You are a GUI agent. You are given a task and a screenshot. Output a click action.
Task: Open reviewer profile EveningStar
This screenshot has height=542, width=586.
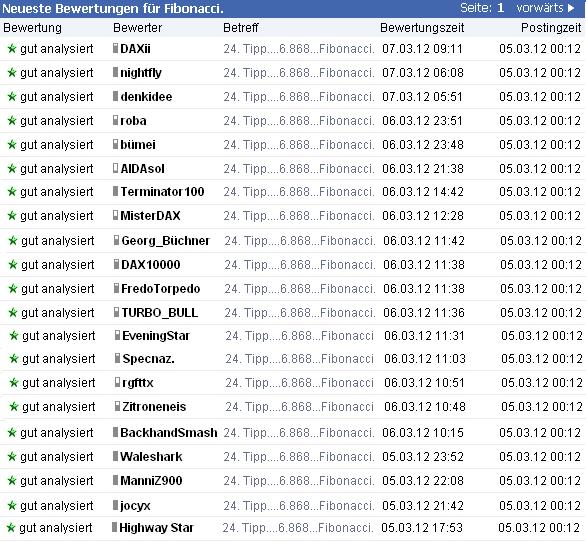pos(156,336)
